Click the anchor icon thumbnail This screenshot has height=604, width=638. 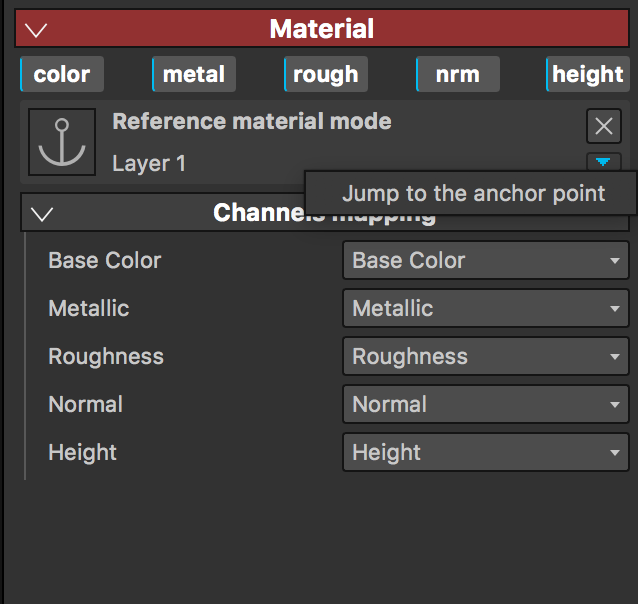62,141
